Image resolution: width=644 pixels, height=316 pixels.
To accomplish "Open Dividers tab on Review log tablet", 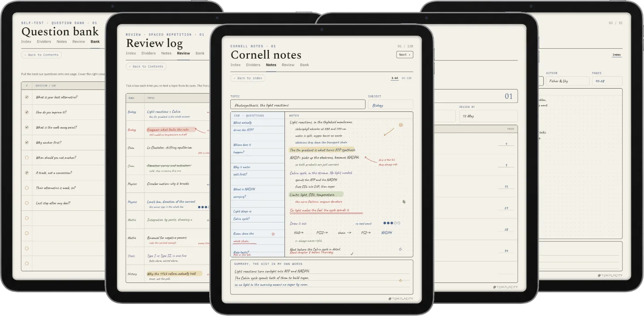I will 148,53.
